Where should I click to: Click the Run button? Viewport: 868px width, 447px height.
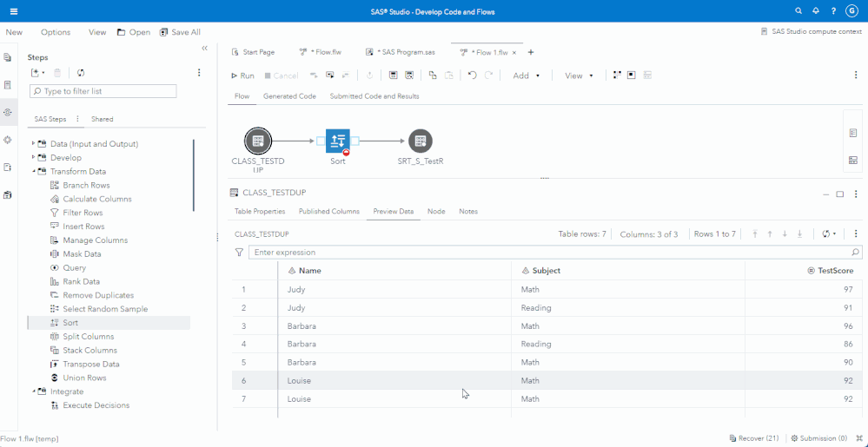242,76
